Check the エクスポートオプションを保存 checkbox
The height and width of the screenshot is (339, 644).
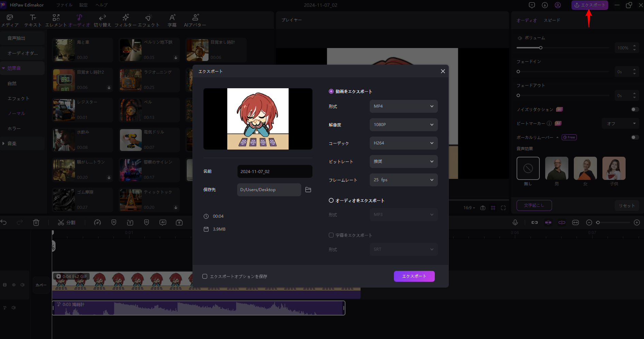pos(205,276)
